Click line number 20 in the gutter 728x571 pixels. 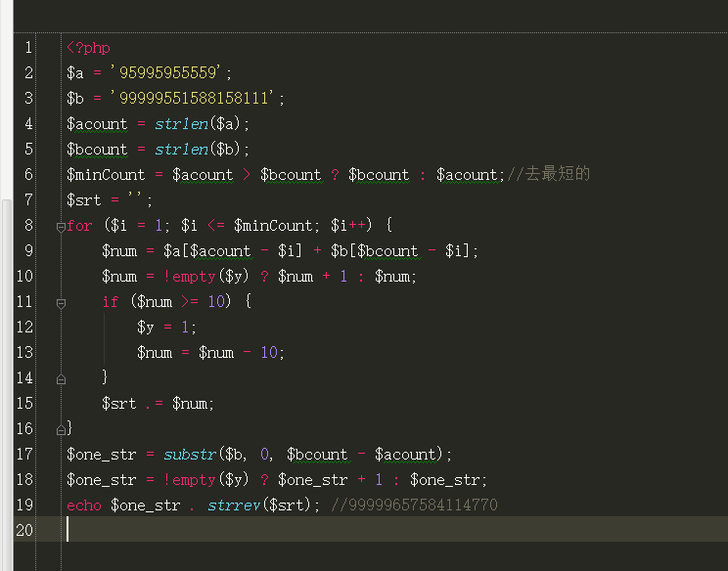pyautogui.click(x=23, y=531)
